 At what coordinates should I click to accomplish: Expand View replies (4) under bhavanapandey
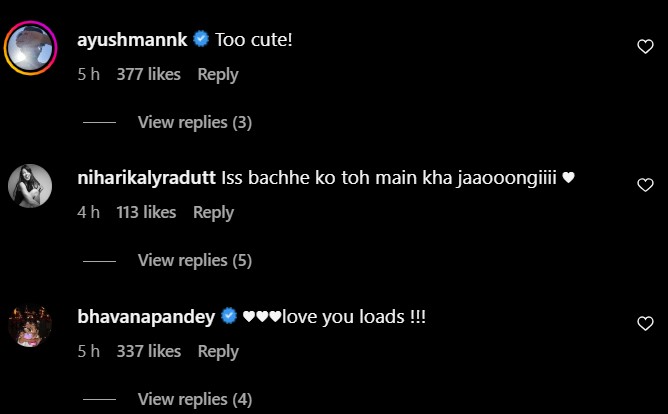click(x=195, y=400)
